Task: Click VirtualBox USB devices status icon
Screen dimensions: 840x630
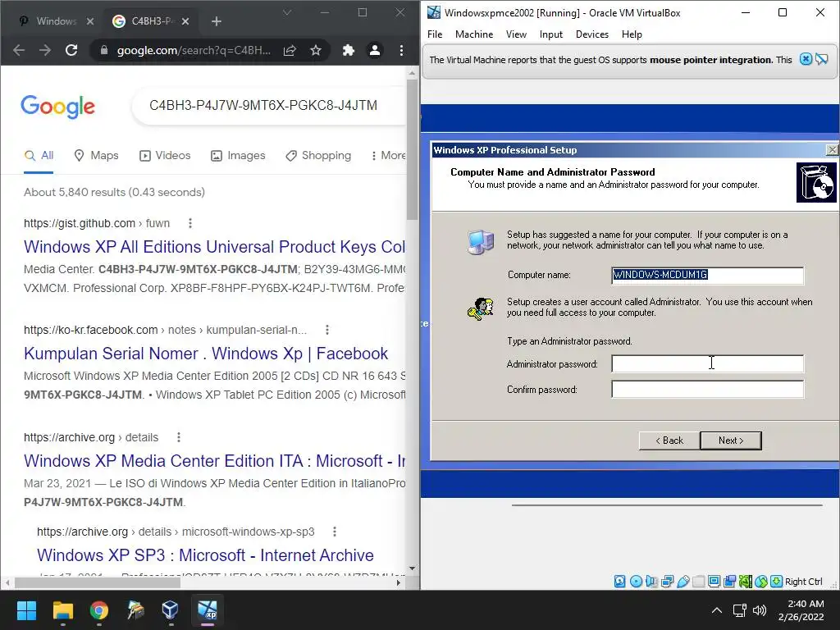Action: click(683, 582)
